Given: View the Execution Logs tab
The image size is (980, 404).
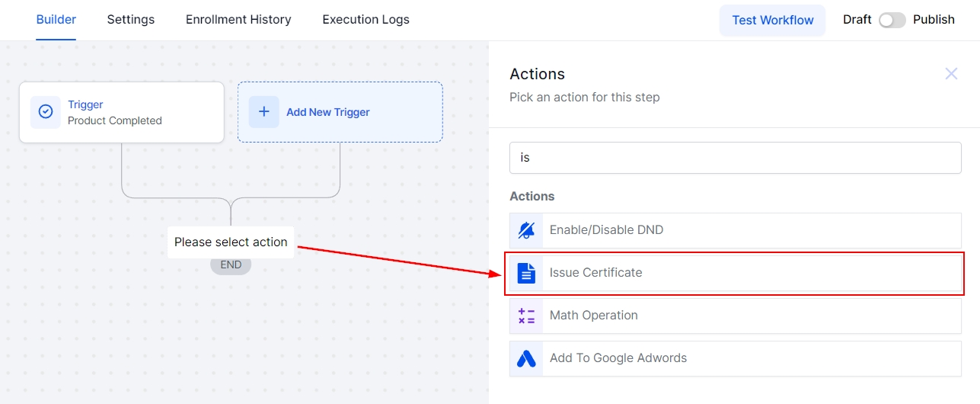Looking at the screenshot, I should coord(366,20).
